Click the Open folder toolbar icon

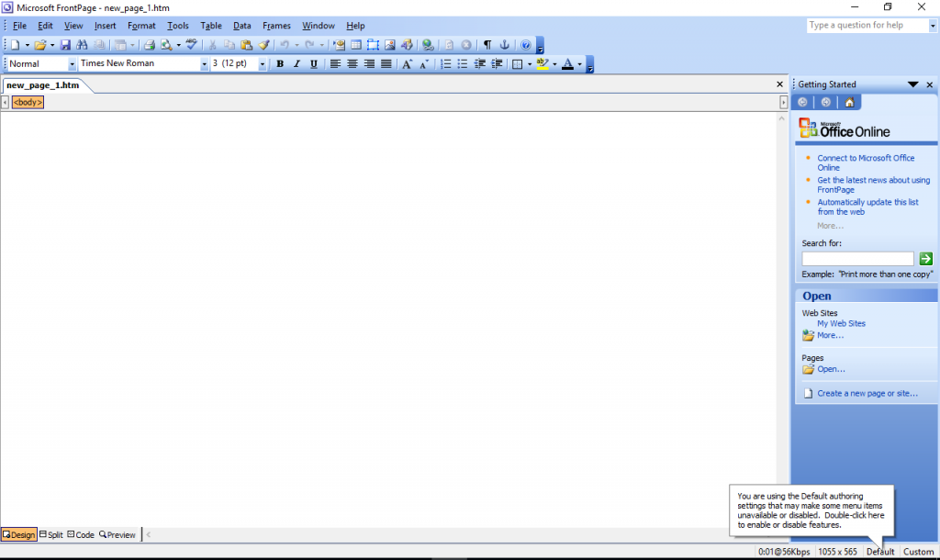click(40, 45)
